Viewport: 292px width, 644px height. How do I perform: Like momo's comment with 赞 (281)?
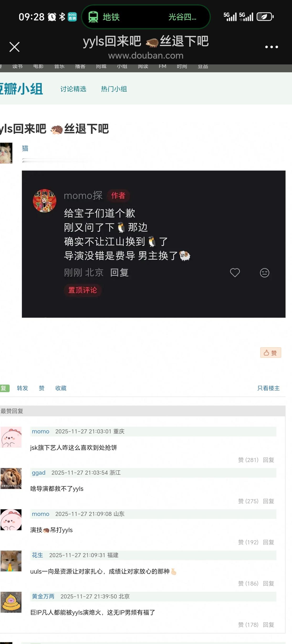click(248, 460)
